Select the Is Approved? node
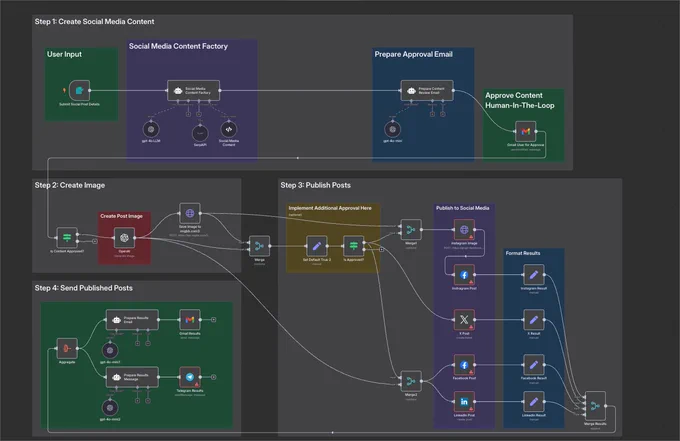680x441 pixels. tap(353, 246)
